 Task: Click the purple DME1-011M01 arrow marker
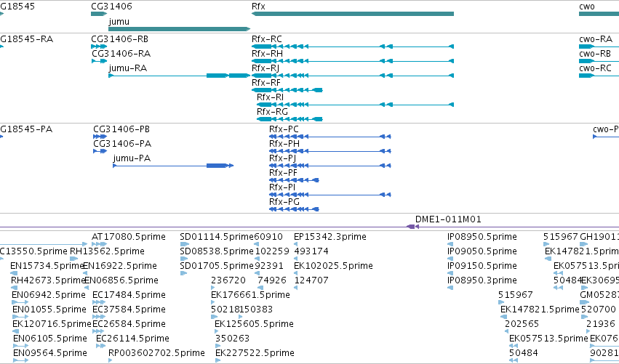(412, 227)
